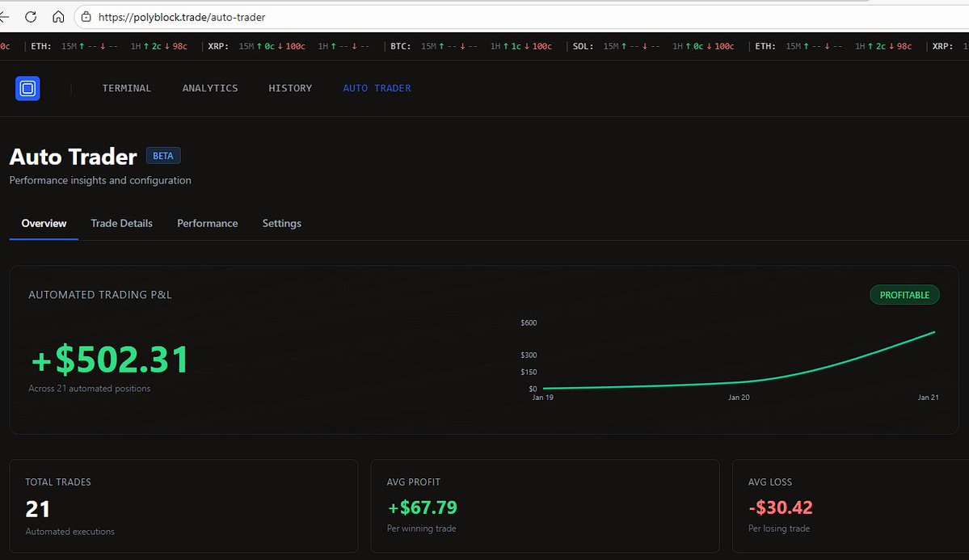Click the PROFITABLE status badge
This screenshot has height=560, width=969.
click(x=904, y=294)
